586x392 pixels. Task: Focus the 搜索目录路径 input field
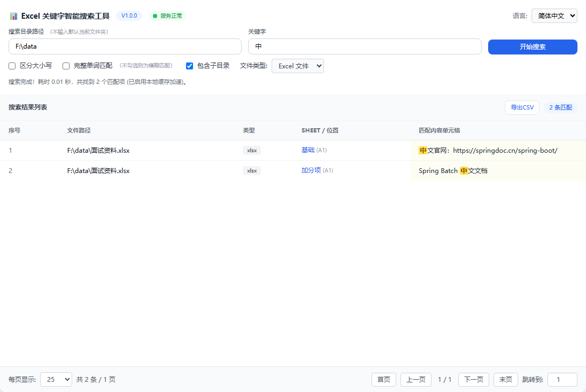125,46
